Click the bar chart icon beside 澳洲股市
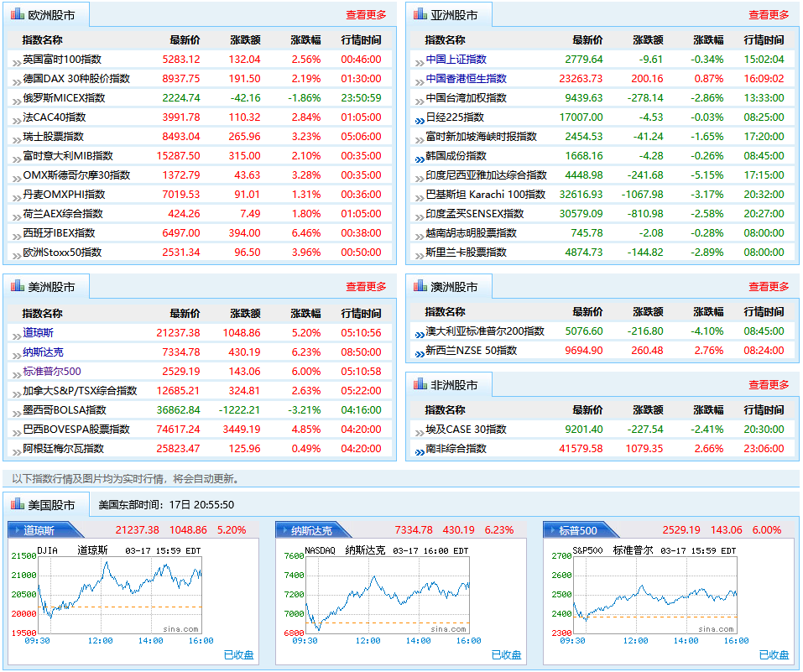The image size is (803, 672). pos(420,286)
